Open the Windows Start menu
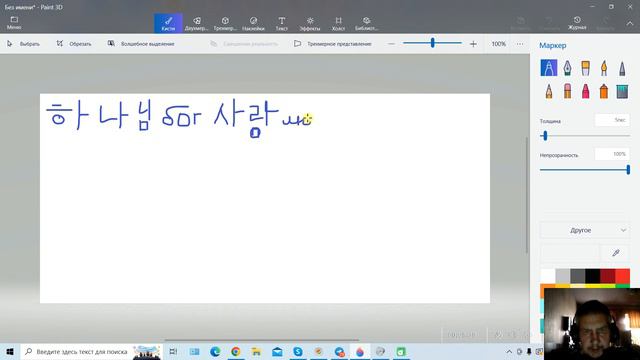 (x=10, y=351)
